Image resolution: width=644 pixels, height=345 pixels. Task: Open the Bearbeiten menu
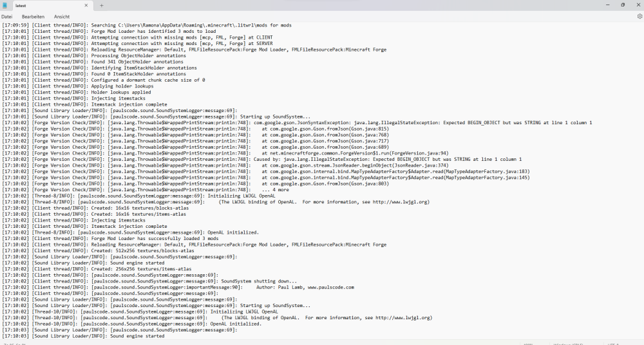click(33, 17)
